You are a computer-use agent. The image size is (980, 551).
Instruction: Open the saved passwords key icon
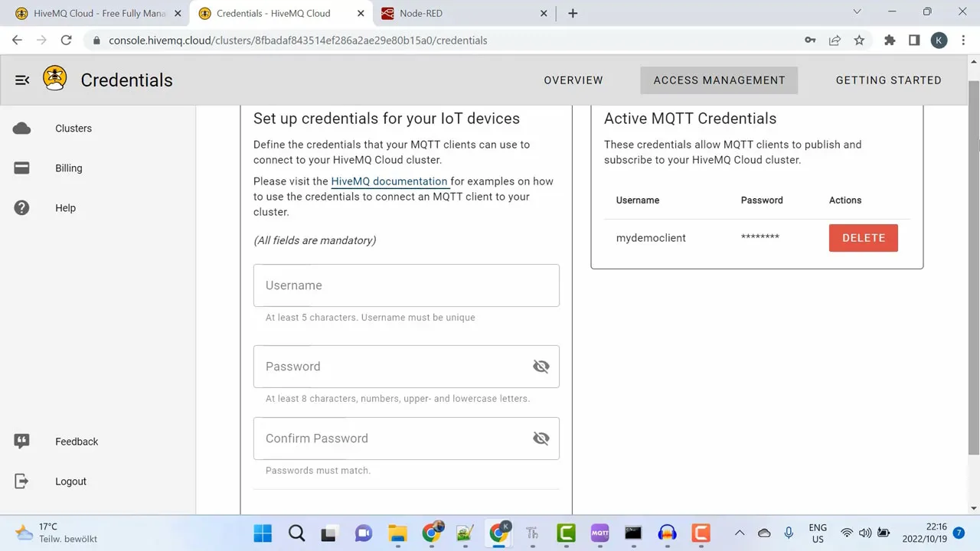click(810, 41)
